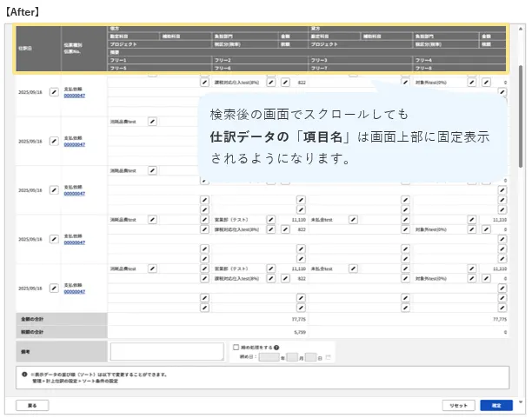Edit 未払金test account in the bottom row
This screenshot has width=532, height=418.
(x=353, y=269)
